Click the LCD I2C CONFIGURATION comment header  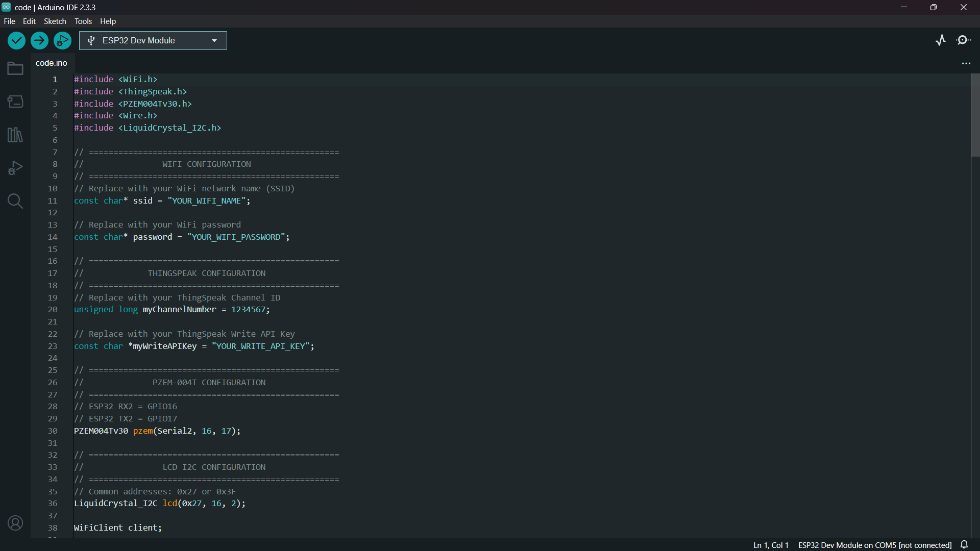tap(214, 467)
